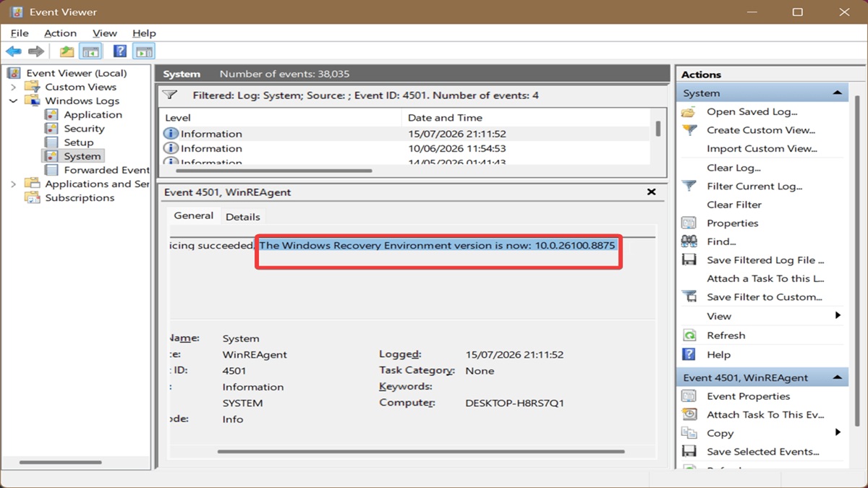Open the Help menu in menu bar
868x488 pixels.
tap(144, 33)
